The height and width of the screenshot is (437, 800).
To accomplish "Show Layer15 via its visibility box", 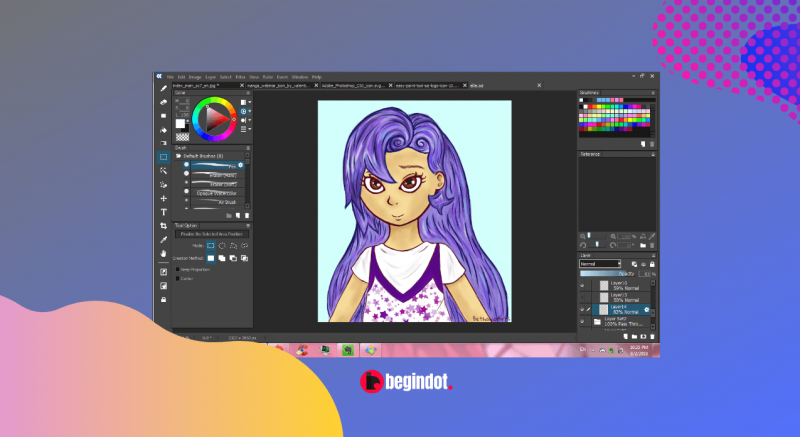I will (582, 297).
